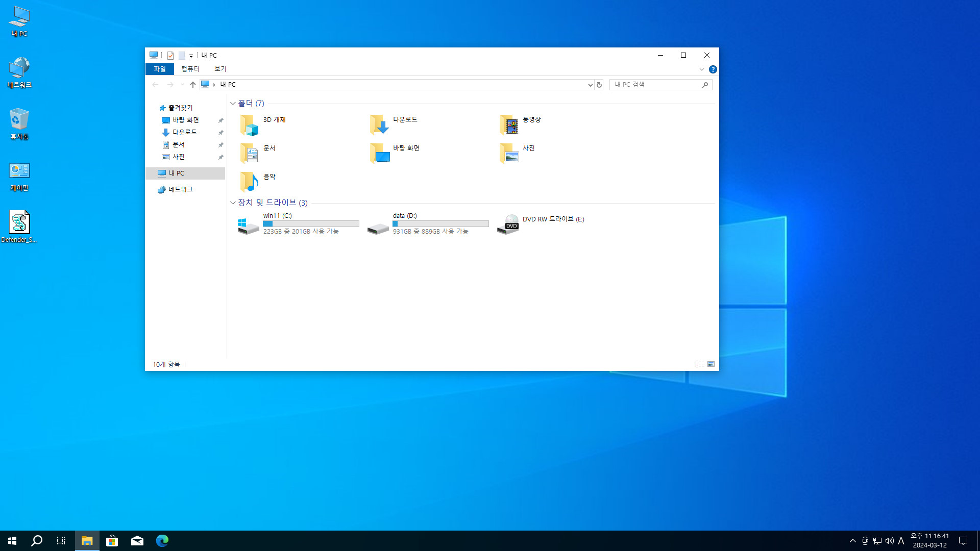
Task: Open the 컴퓨터 ribbon tab
Action: click(x=190, y=69)
